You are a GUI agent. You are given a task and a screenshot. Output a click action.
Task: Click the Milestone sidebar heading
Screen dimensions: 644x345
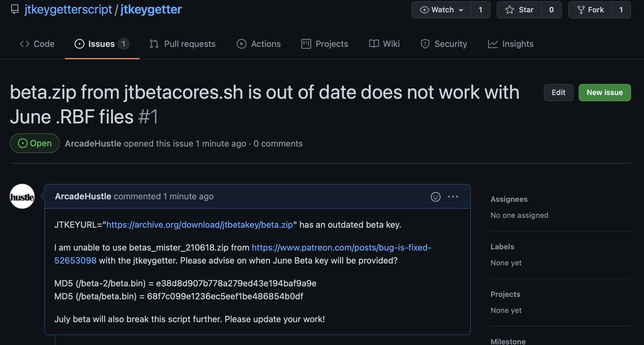(508, 341)
